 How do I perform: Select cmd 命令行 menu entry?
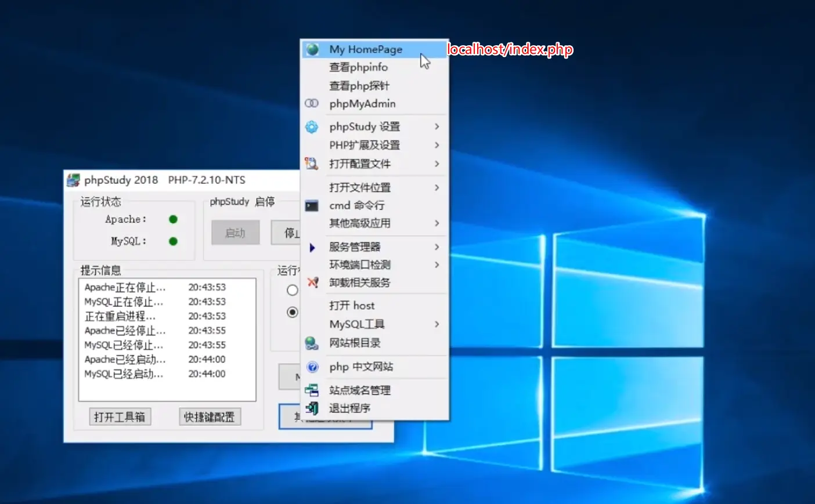[x=374, y=205]
